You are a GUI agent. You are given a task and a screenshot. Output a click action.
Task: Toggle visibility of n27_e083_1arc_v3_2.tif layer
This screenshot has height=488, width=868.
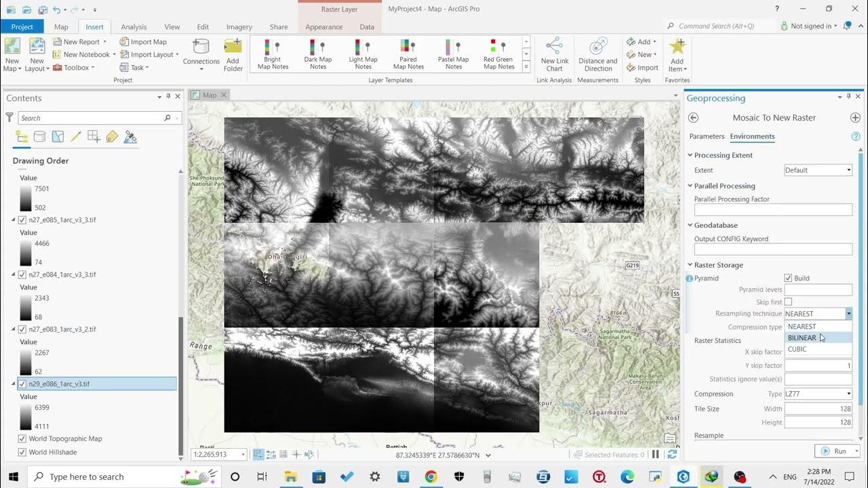(22, 329)
